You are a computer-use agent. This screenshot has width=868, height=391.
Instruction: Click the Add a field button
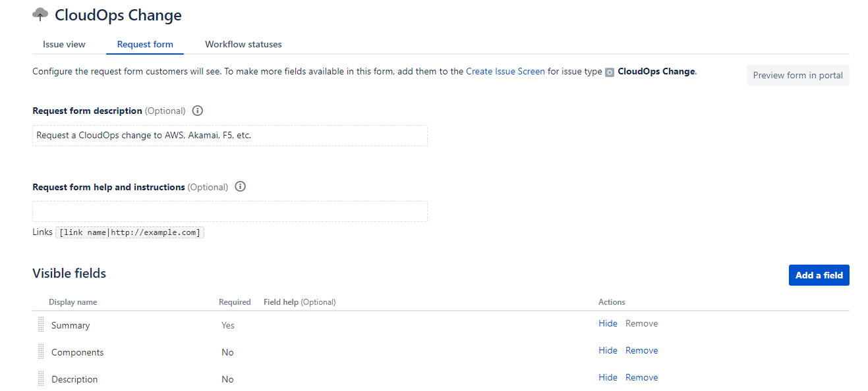coord(819,274)
